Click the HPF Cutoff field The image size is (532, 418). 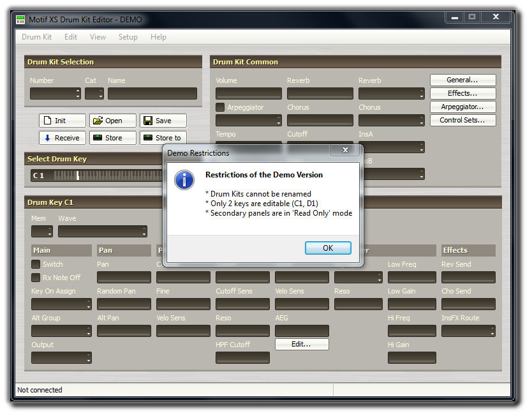click(x=242, y=357)
